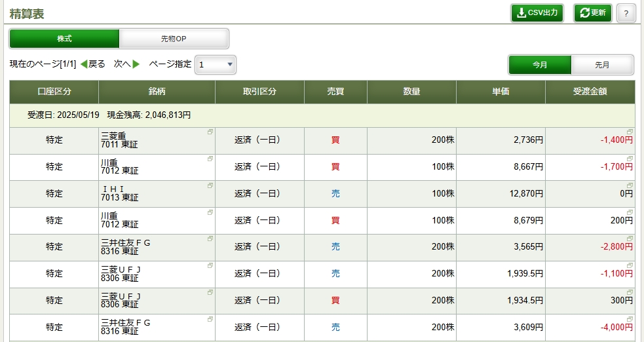
Task: Click the 精算表 page title
Action: (x=27, y=14)
